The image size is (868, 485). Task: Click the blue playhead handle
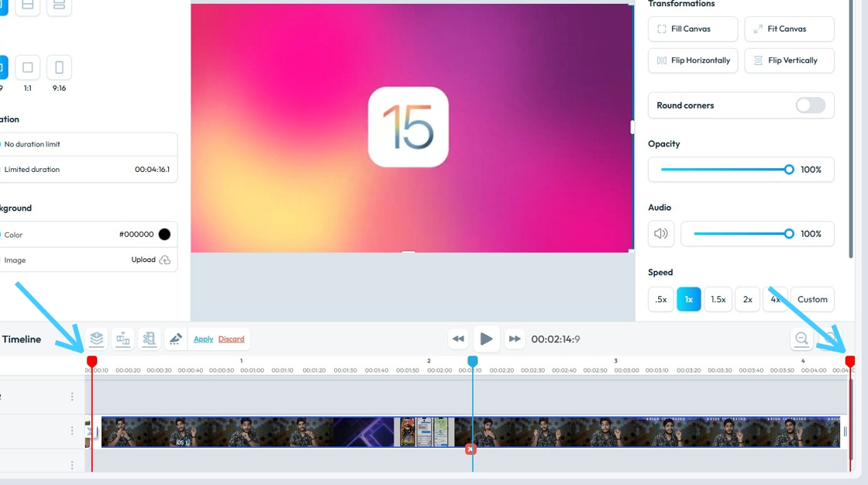coord(472,361)
